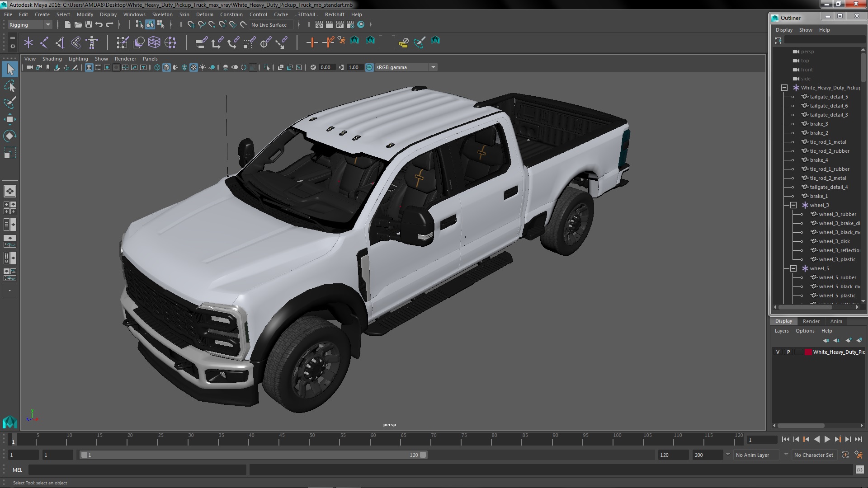868x488 pixels.
Task: Toggle layer visibility V box
Action: [x=778, y=352]
